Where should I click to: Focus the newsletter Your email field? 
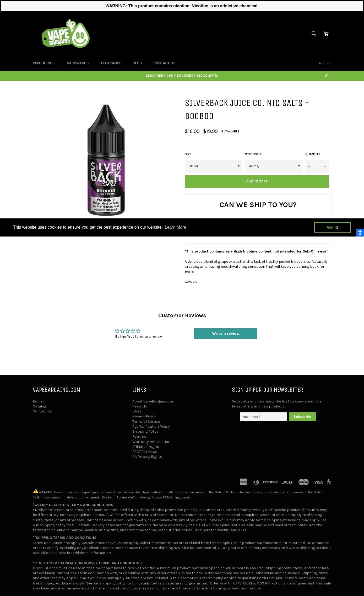pyautogui.click(x=263, y=417)
